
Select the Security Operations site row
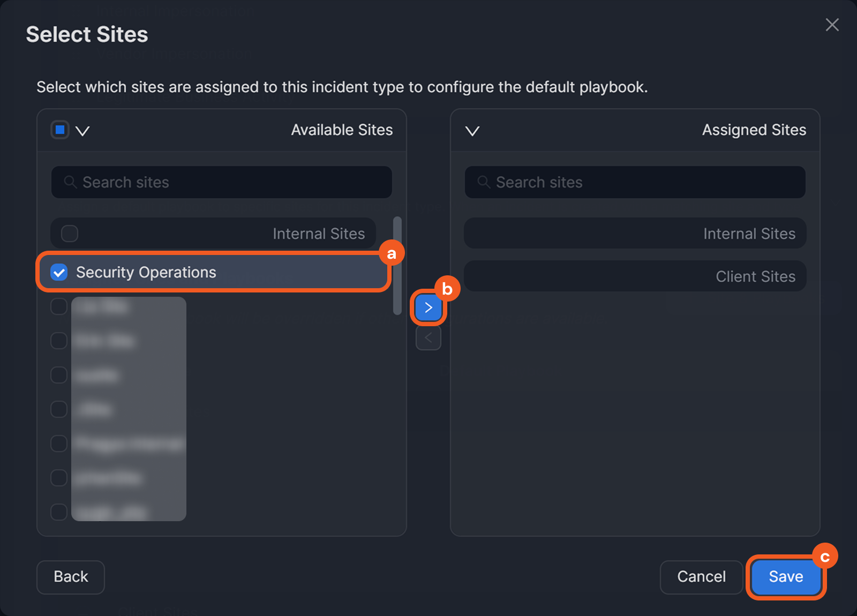[214, 272]
